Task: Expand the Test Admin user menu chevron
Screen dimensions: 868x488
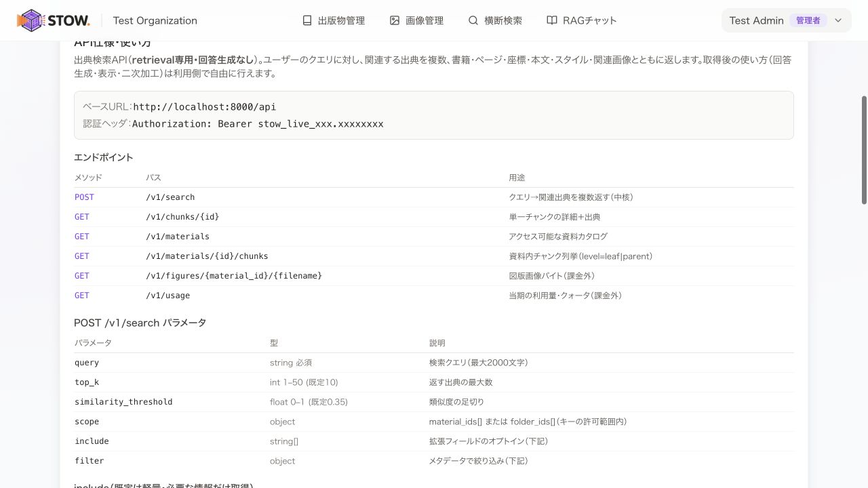Action: coord(838,20)
